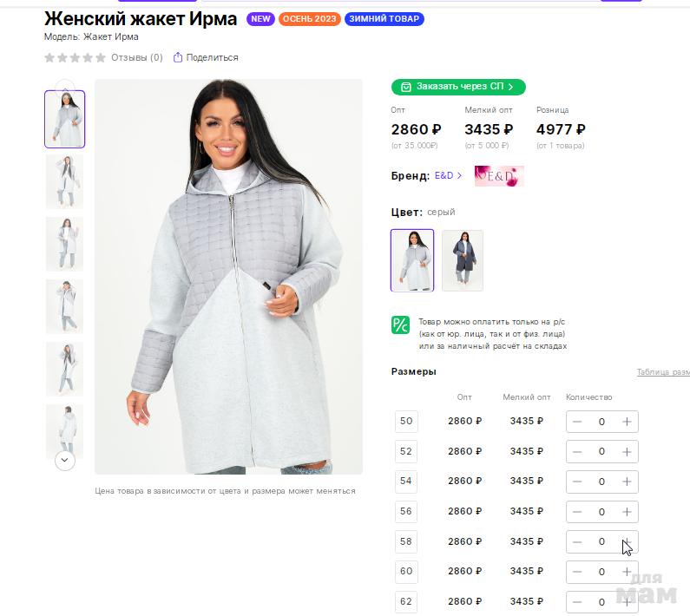Click the quantity field for size 62
Screen dimensions: 690x616
[x=601, y=601]
